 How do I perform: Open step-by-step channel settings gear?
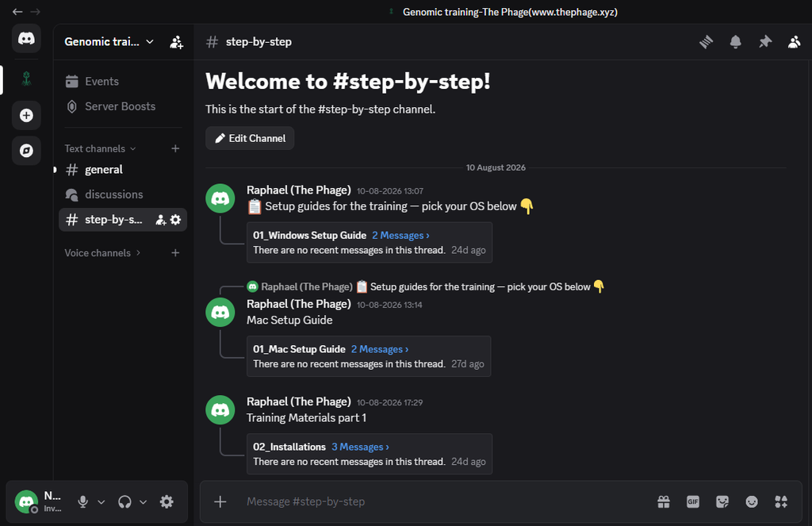coord(175,220)
